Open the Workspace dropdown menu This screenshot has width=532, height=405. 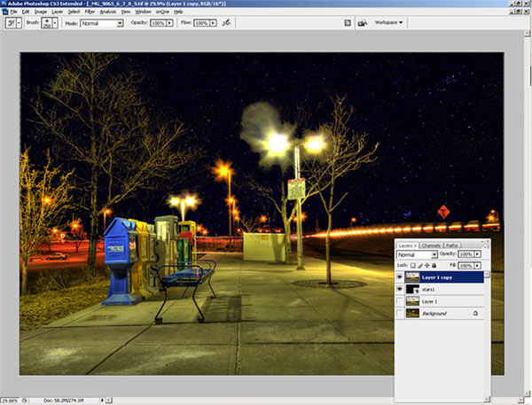point(388,22)
